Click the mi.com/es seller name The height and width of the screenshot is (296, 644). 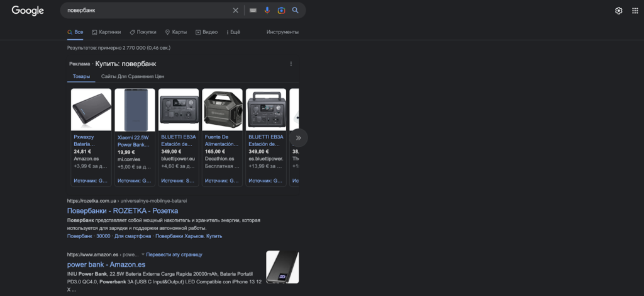pos(129,159)
